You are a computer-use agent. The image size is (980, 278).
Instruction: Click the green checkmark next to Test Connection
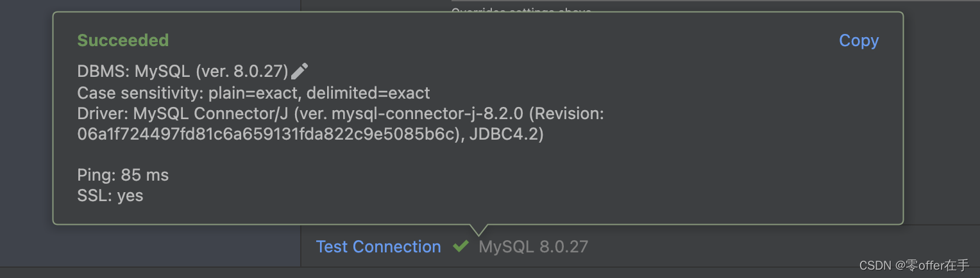(460, 246)
